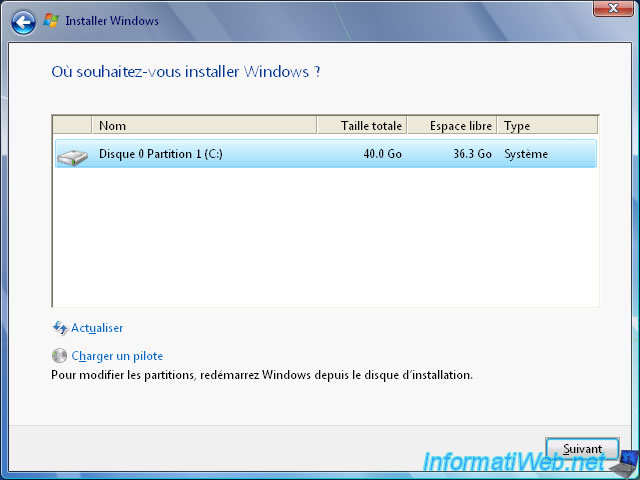The height and width of the screenshot is (480, 640).
Task: Click the Système type cell
Action: [526, 154]
